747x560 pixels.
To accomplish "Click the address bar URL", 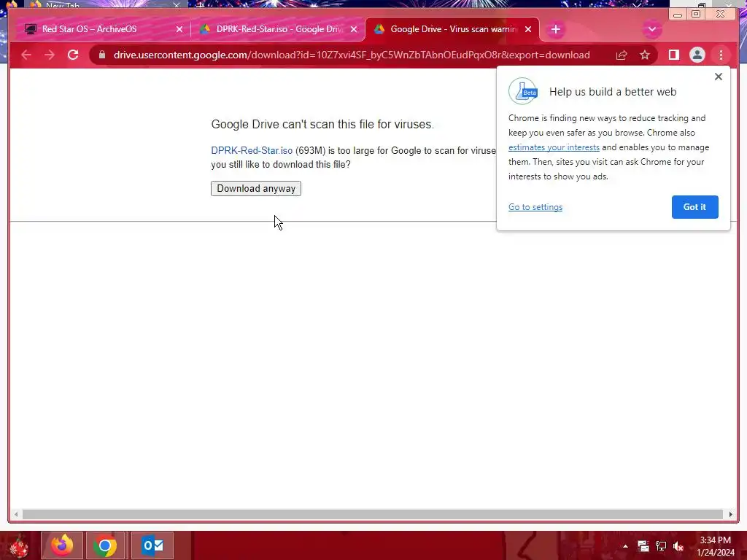I will pos(352,55).
